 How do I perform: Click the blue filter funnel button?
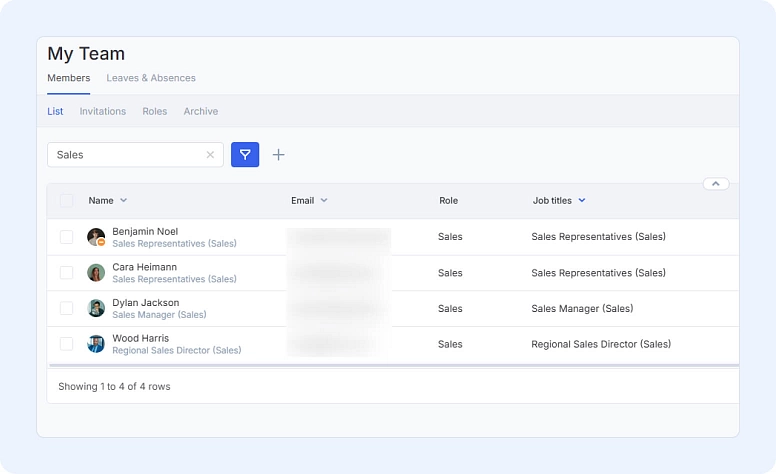tap(245, 155)
